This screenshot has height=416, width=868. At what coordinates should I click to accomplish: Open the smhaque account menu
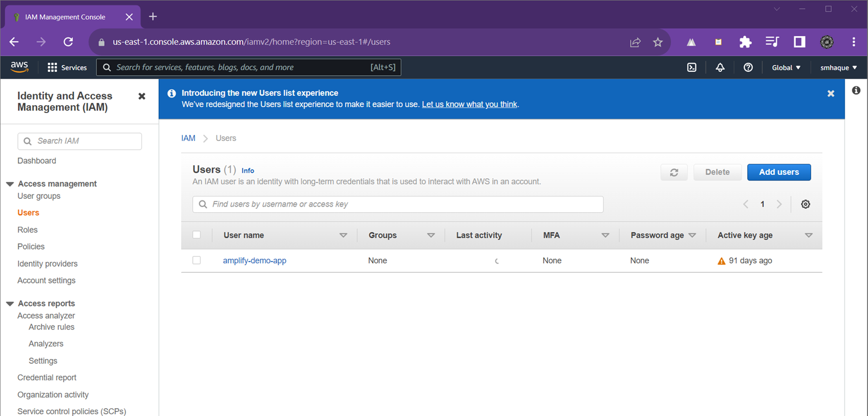pyautogui.click(x=838, y=67)
